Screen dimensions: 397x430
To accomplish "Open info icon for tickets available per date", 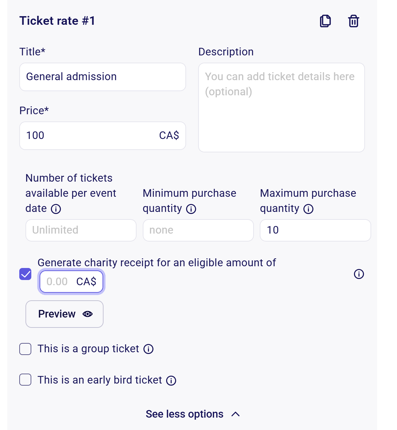I will (x=56, y=209).
